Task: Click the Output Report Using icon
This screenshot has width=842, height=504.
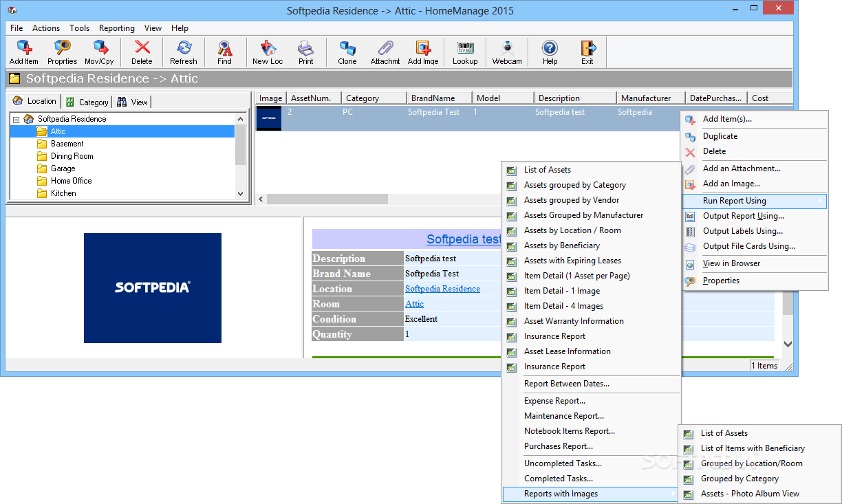Action: pos(690,217)
